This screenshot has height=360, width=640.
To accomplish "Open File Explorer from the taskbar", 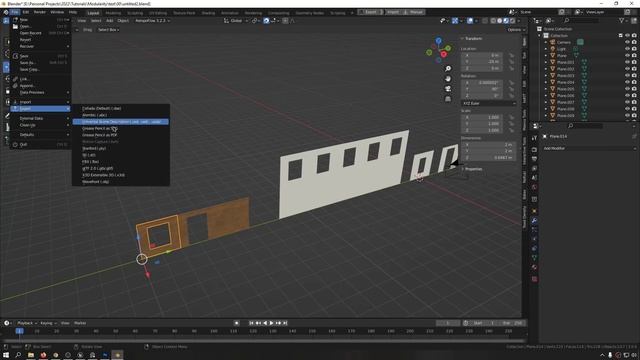I will pos(31,355).
